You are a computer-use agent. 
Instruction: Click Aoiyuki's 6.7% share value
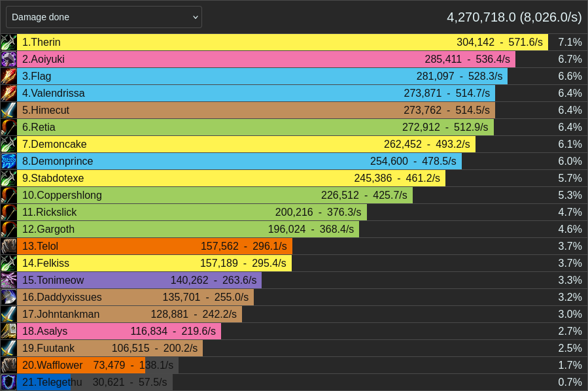coord(570,59)
